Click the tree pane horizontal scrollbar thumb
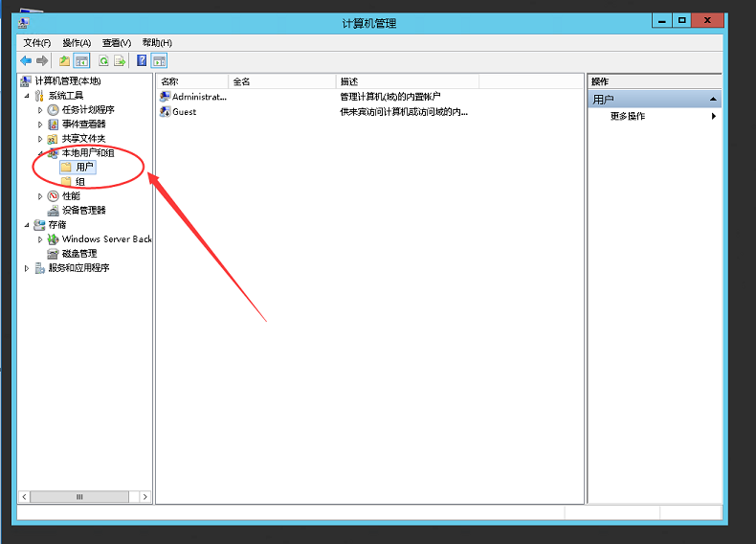 tap(79, 497)
